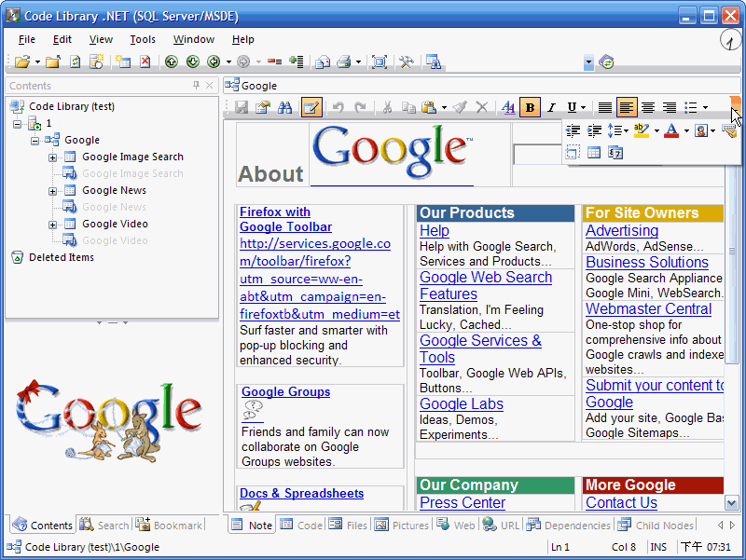
Task: Toggle align right
Action: click(x=670, y=107)
